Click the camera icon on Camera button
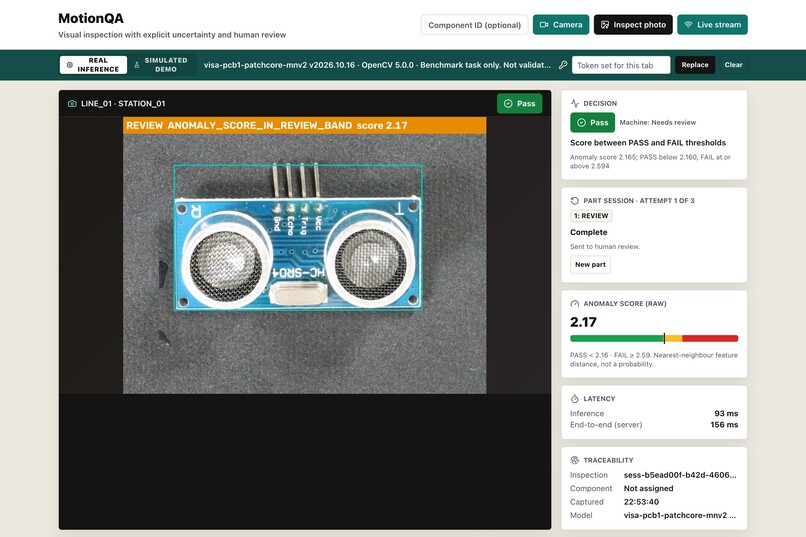This screenshot has width=806, height=537. tap(544, 25)
